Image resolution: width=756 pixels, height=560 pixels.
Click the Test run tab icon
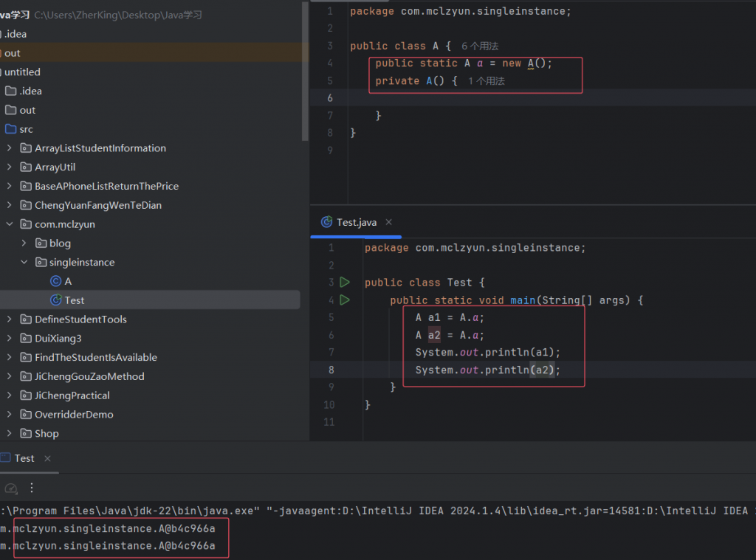[5, 458]
